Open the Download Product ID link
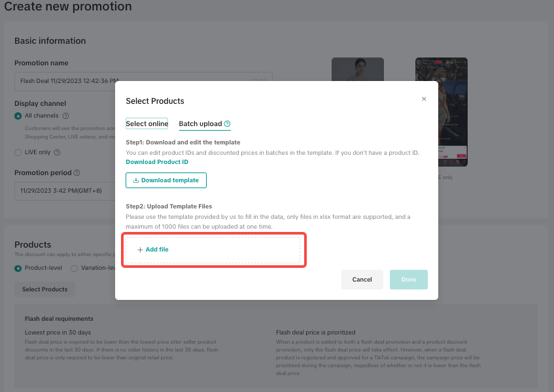 157,162
